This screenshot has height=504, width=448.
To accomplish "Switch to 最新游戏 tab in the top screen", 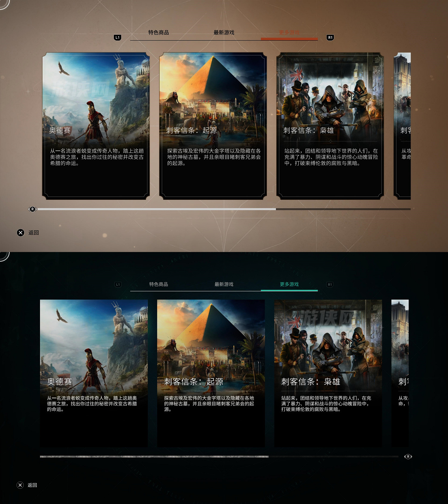I will tap(224, 32).
